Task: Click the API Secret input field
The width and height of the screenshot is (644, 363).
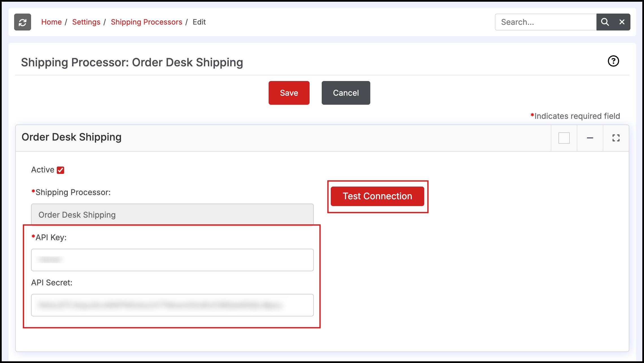Action: (172, 305)
